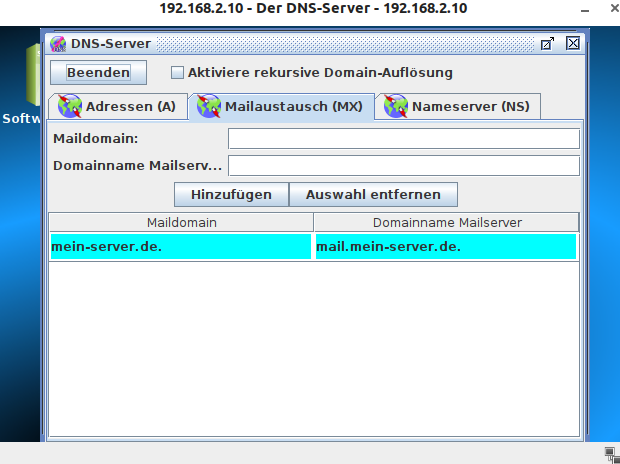Click the globe icon on Nameserver tab
Screen dimensions: 620x464
tap(396, 106)
